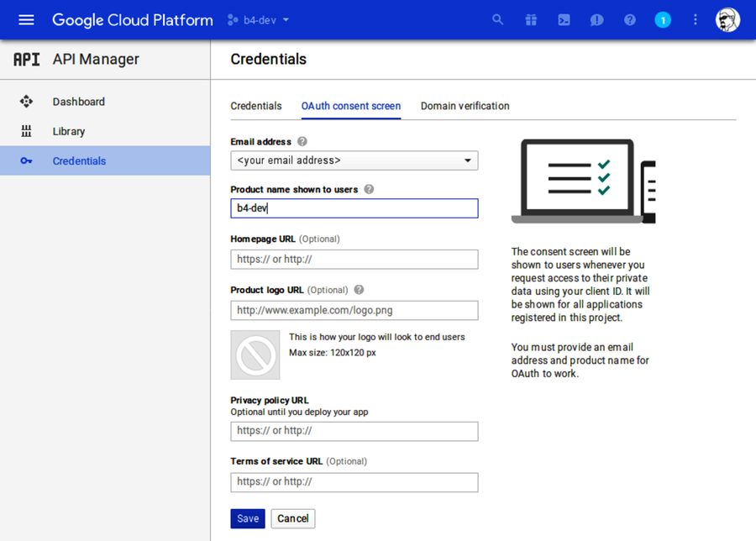Activate the search icon in the top bar
Screen dimensions: 756x541
(497, 19)
